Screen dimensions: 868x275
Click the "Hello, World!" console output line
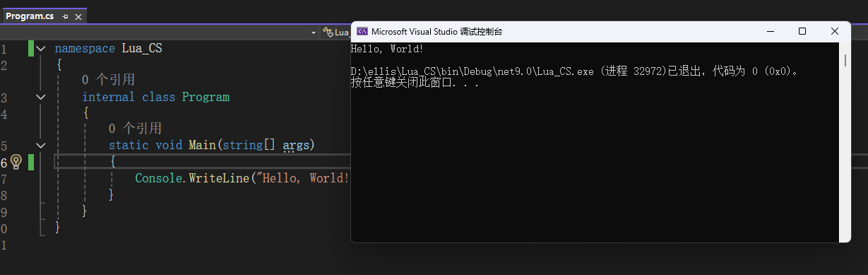(387, 49)
